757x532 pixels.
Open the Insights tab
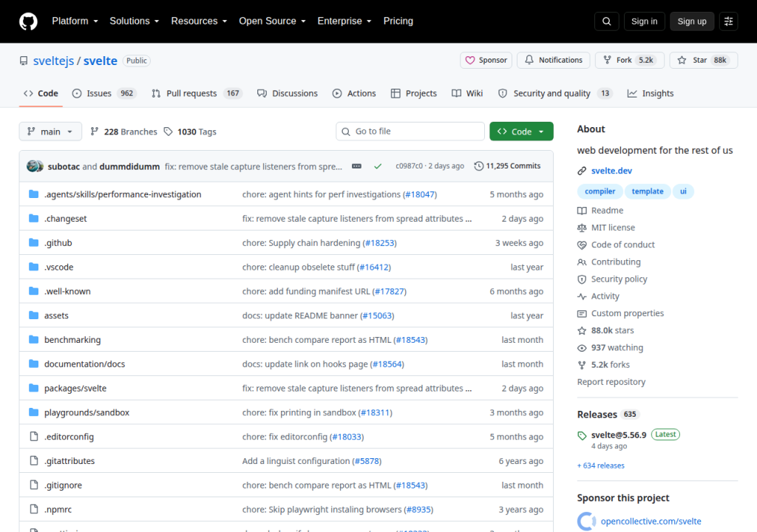651,93
